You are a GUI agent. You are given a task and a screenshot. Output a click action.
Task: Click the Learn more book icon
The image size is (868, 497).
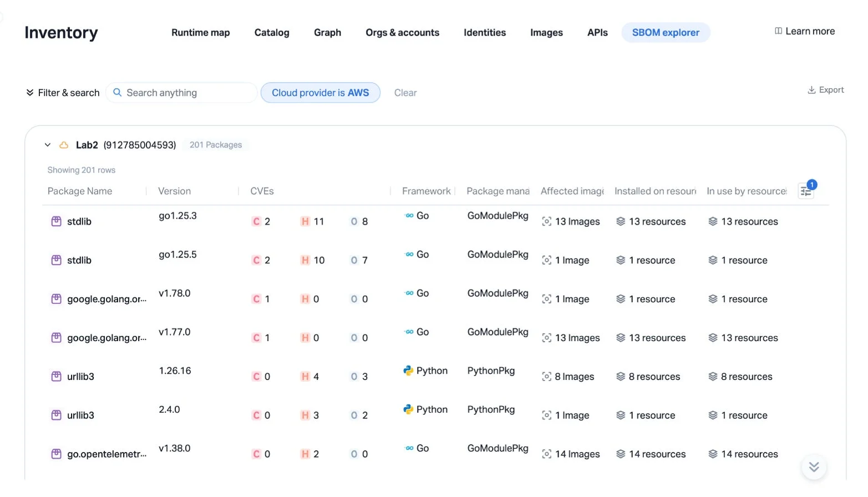point(779,31)
